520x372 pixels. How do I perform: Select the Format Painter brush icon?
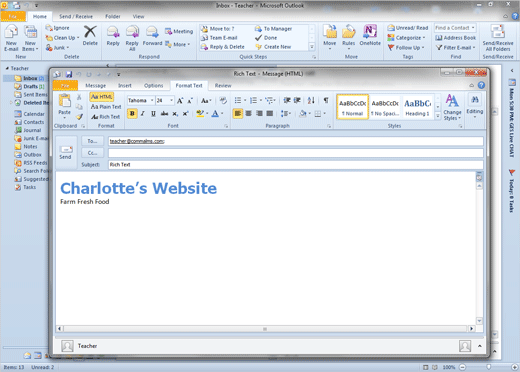click(x=79, y=117)
